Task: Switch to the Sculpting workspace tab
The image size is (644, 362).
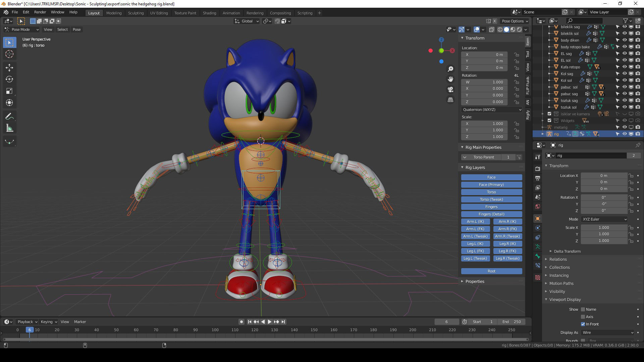Action: (136, 13)
